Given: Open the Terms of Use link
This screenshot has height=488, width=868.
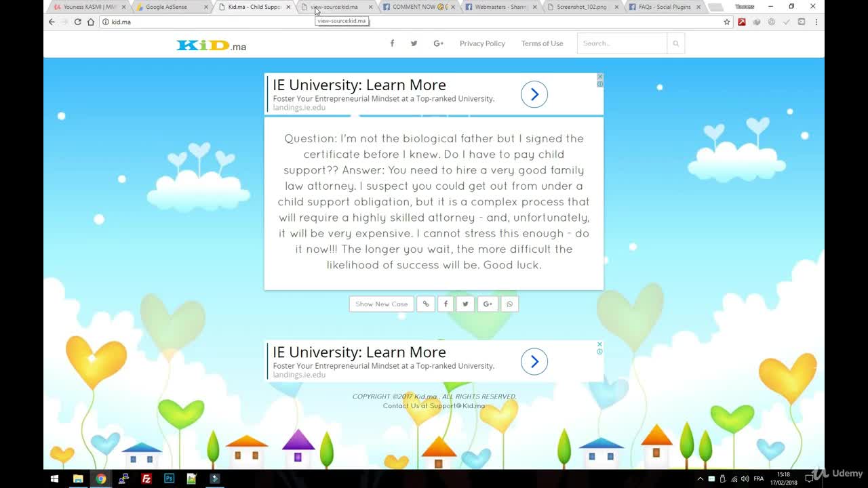Looking at the screenshot, I should pyautogui.click(x=542, y=43).
